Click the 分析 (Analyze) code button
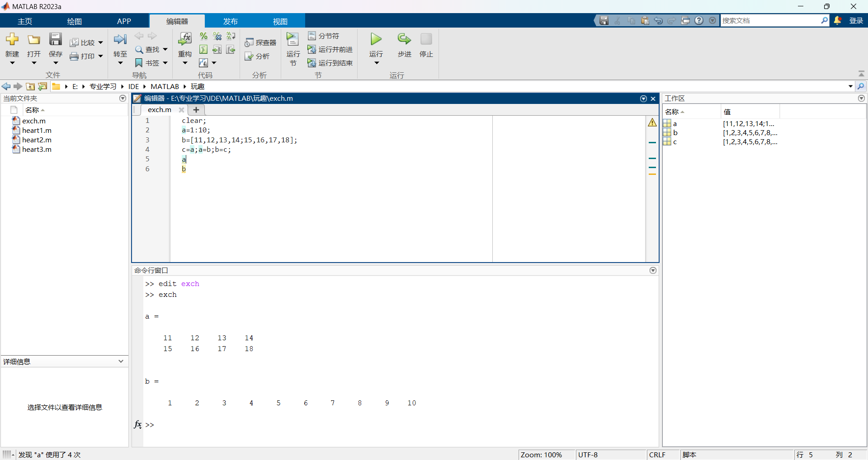This screenshot has height=460, width=868. [x=257, y=56]
